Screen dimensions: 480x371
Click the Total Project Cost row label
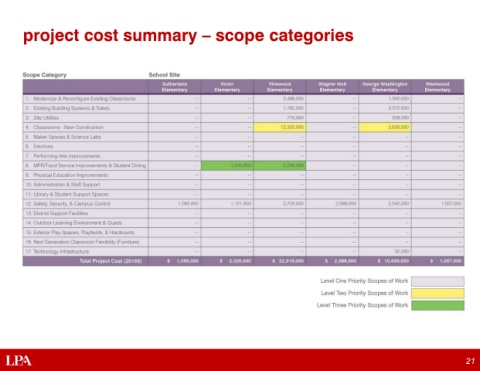pos(111,261)
